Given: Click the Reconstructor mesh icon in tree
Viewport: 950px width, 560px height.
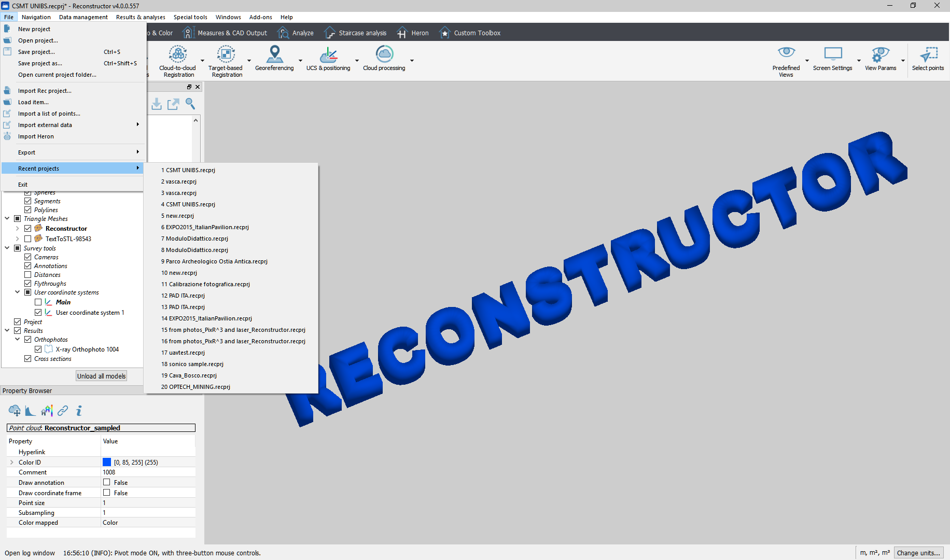Looking at the screenshot, I should 39,228.
